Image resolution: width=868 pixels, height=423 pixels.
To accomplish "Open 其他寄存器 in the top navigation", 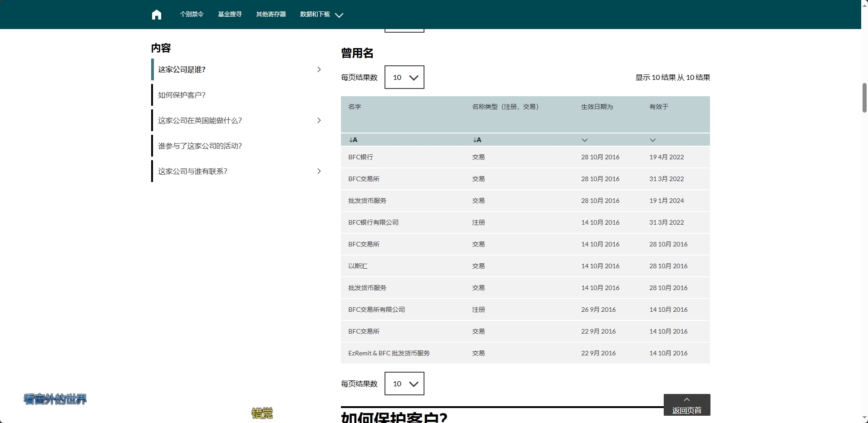I will (x=271, y=15).
